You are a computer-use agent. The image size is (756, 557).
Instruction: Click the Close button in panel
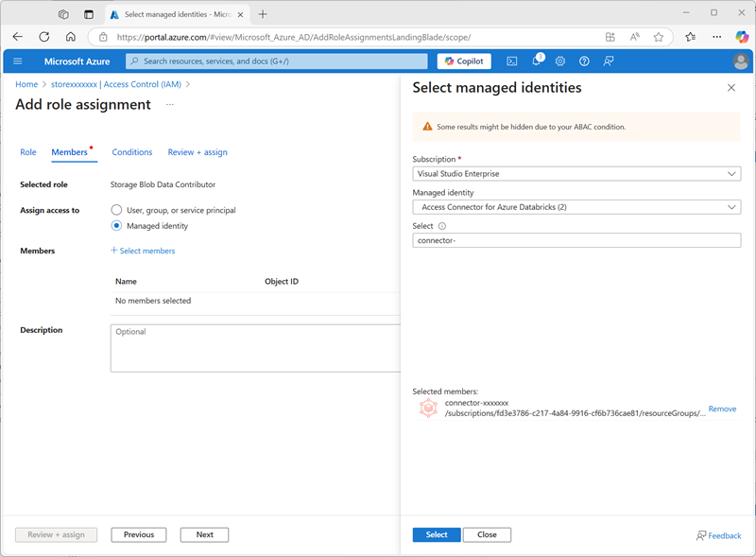[487, 534]
